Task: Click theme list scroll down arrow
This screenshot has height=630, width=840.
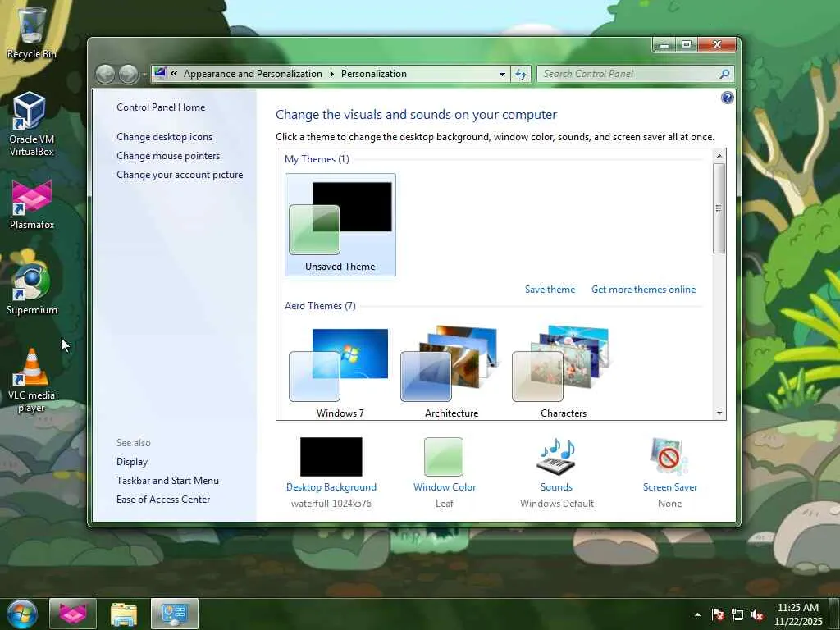Action: (719, 413)
